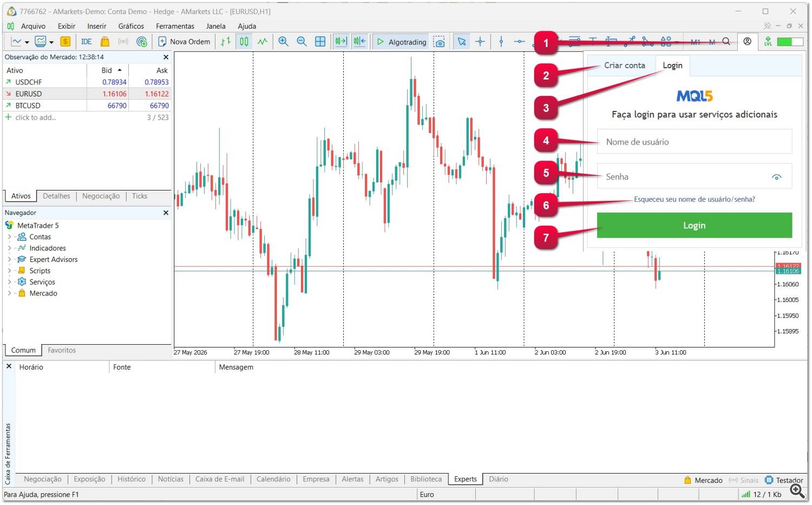Open the Inserir menu
This screenshot has width=812, height=505.
click(97, 26)
